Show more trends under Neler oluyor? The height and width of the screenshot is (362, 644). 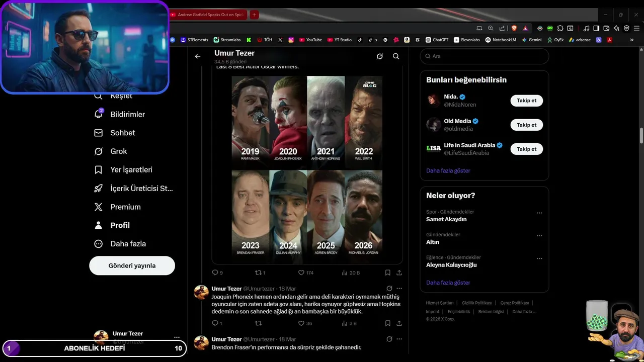point(448,283)
